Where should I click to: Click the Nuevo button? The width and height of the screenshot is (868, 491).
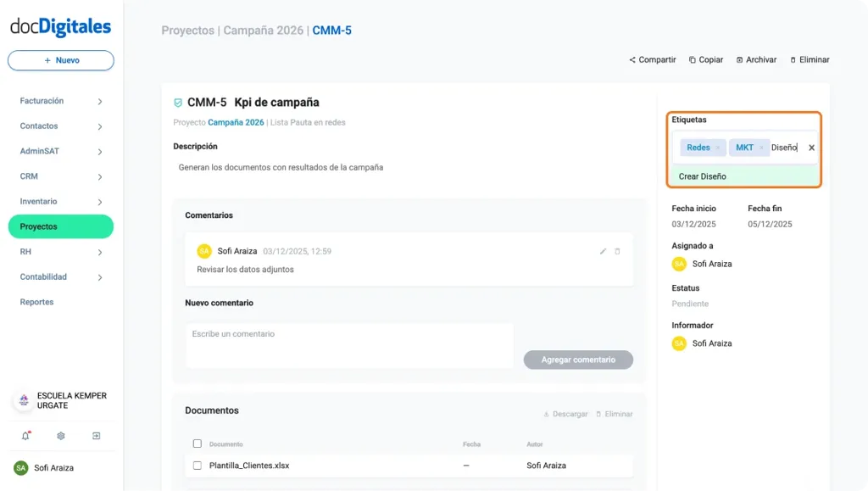point(60,60)
